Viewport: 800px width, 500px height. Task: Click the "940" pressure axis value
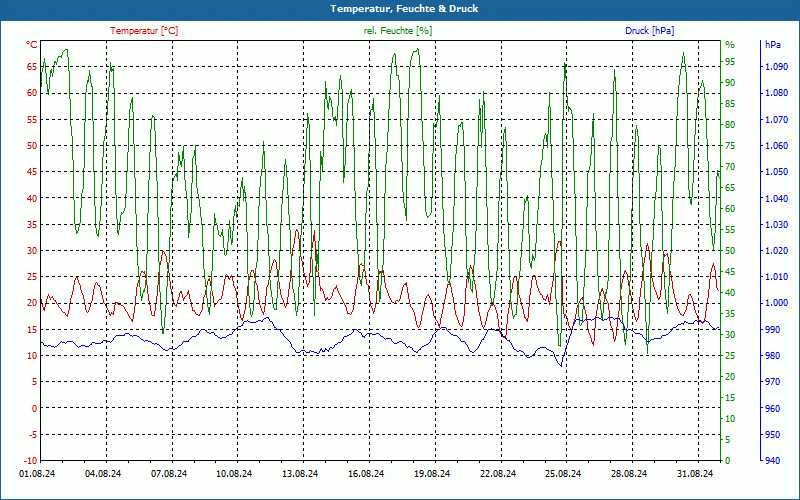tap(772, 461)
